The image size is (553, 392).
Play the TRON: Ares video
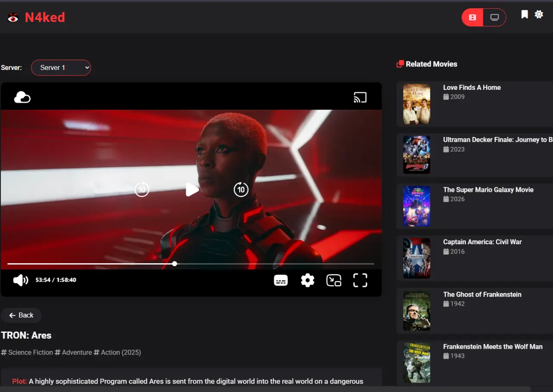coord(192,189)
